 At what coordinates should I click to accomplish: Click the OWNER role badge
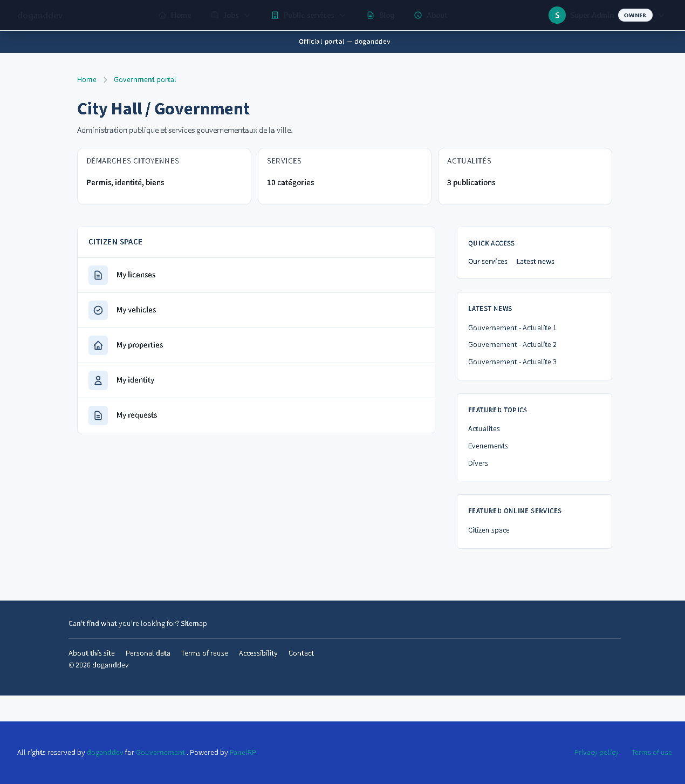click(x=635, y=15)
